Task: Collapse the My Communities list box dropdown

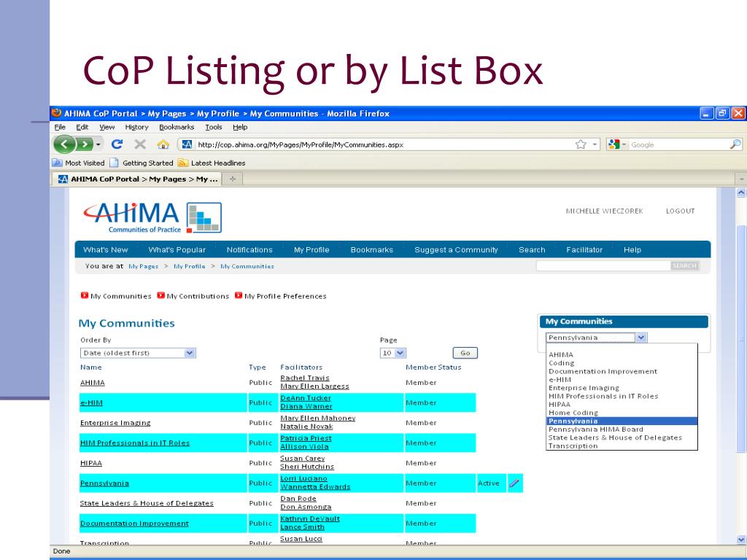Action: coord(641,338)
